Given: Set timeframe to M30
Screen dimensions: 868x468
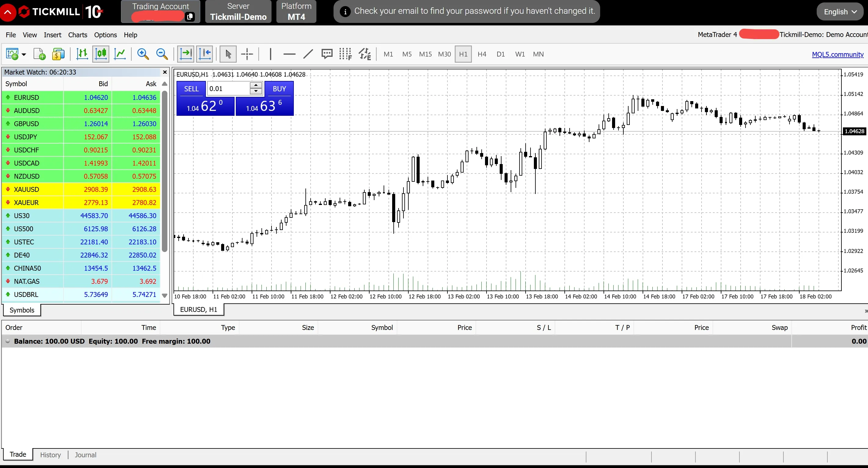Looking at the screenshot, I should [x=444, y=54].
